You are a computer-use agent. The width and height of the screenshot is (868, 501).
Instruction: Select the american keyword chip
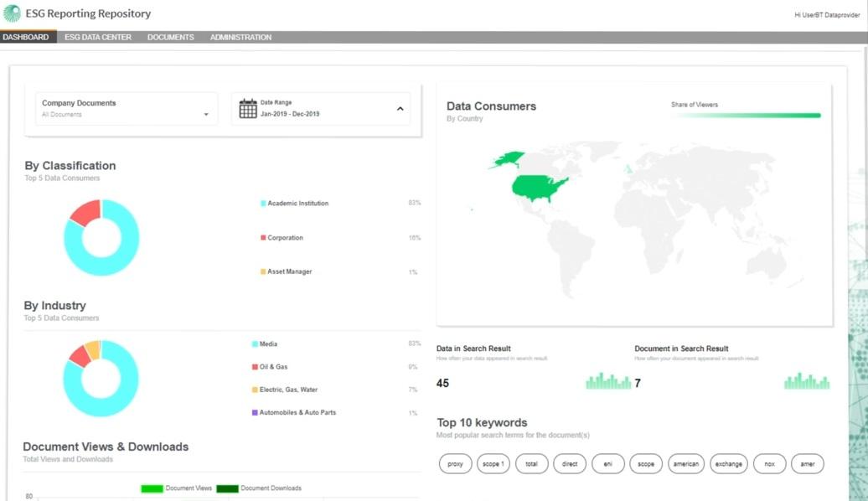pos(686,464)
